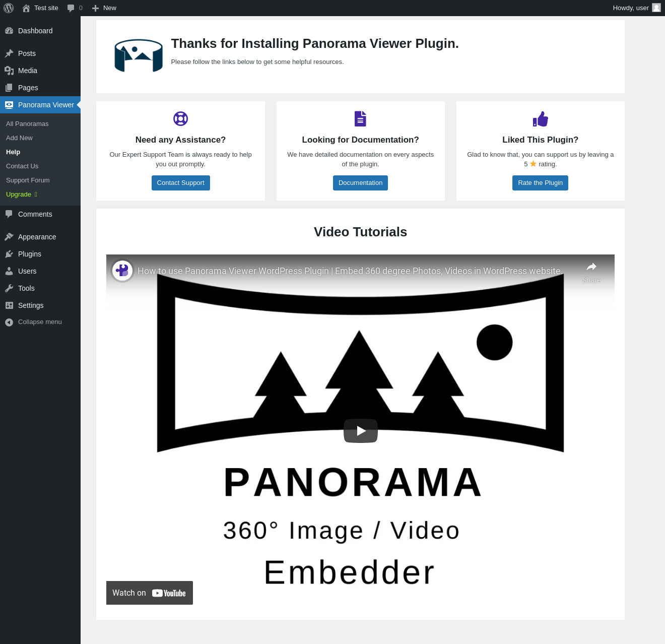Go to Posts menu
665x644 pixels.
(40, 53)
